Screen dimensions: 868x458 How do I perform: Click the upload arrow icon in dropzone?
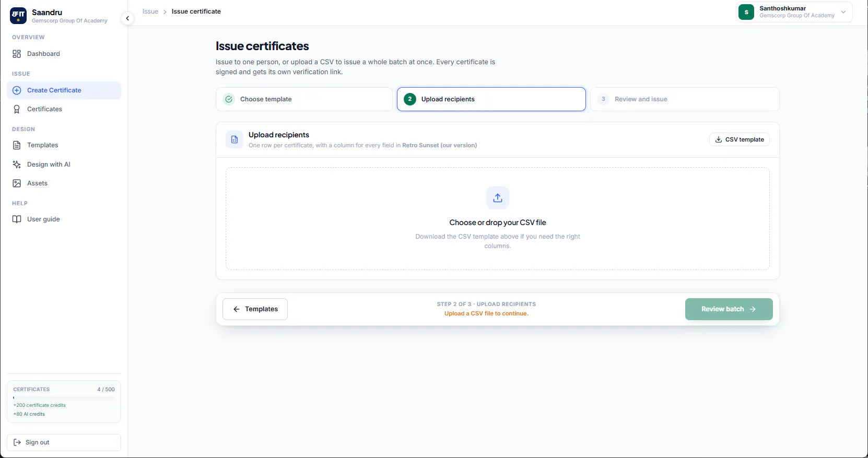[498, 198]
